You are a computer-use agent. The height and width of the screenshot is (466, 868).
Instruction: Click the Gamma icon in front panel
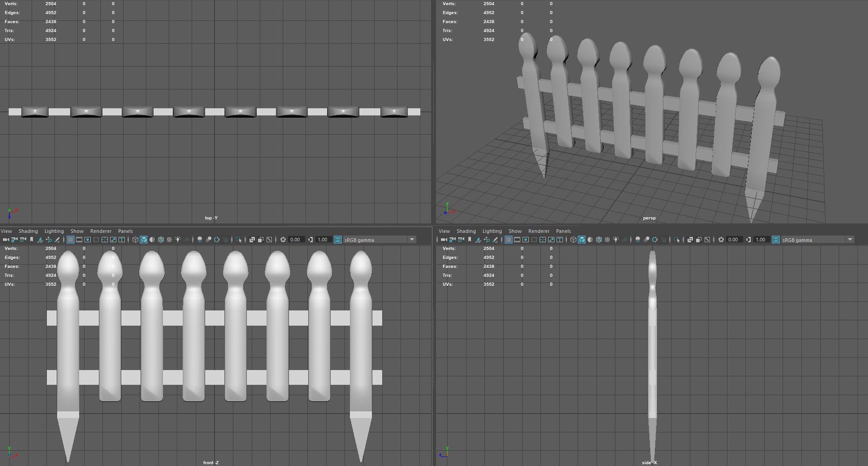(x=311, y=240)
